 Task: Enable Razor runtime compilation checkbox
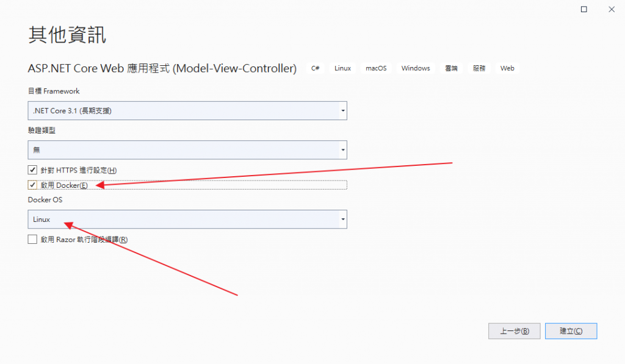pos(33,240)
